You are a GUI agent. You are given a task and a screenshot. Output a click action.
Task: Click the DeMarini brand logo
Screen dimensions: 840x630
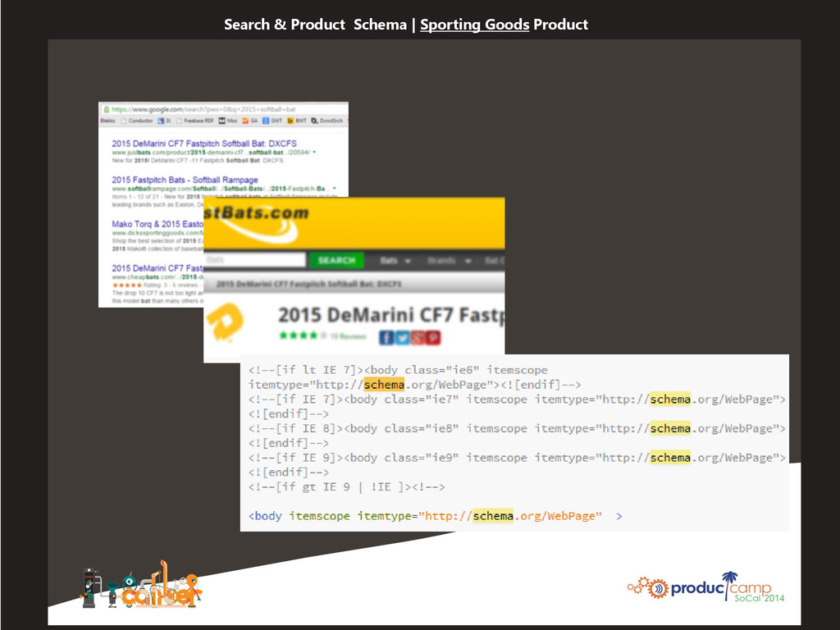coord(225,322)
